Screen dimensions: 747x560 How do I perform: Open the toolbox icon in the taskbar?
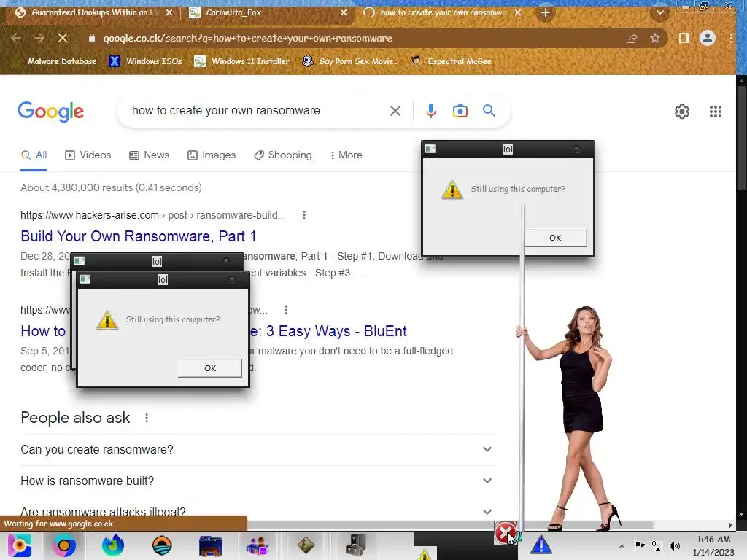355,545
